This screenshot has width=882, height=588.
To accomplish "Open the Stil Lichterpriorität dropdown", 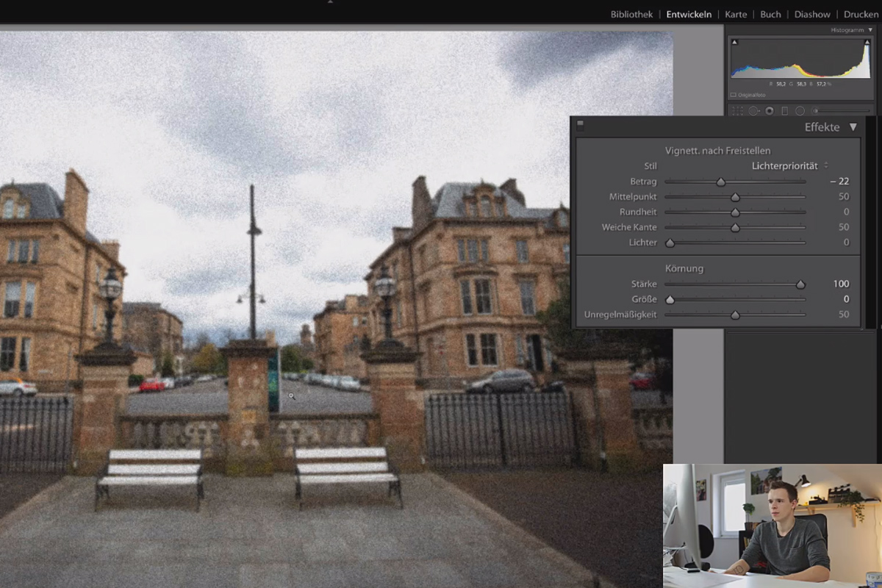I will pos(790,166).
